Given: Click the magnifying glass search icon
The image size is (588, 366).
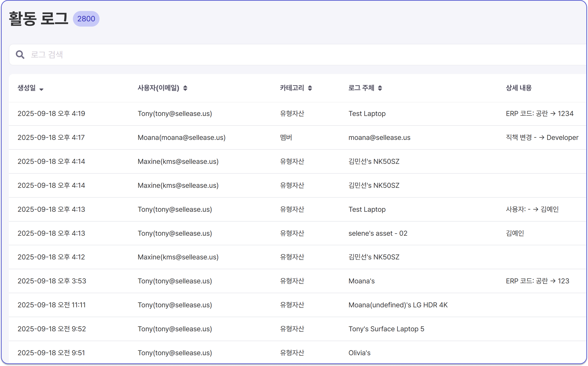Looking at the screenshot, I should (x=20, y=54).
